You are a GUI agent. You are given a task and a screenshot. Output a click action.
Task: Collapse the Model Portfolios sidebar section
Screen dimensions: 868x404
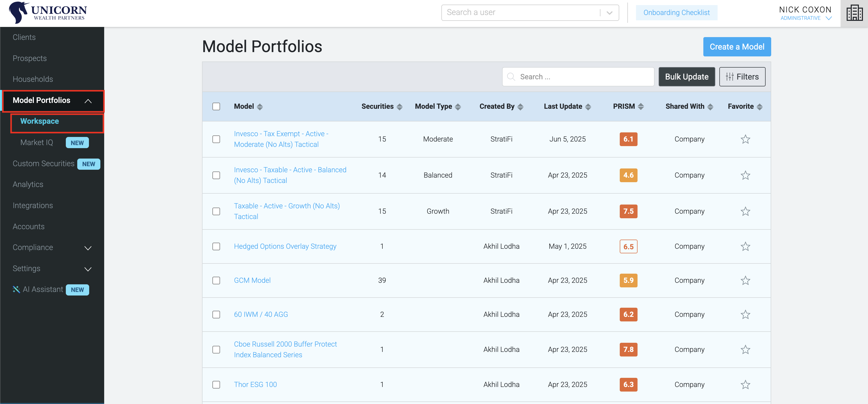click(x=88, y=101)
